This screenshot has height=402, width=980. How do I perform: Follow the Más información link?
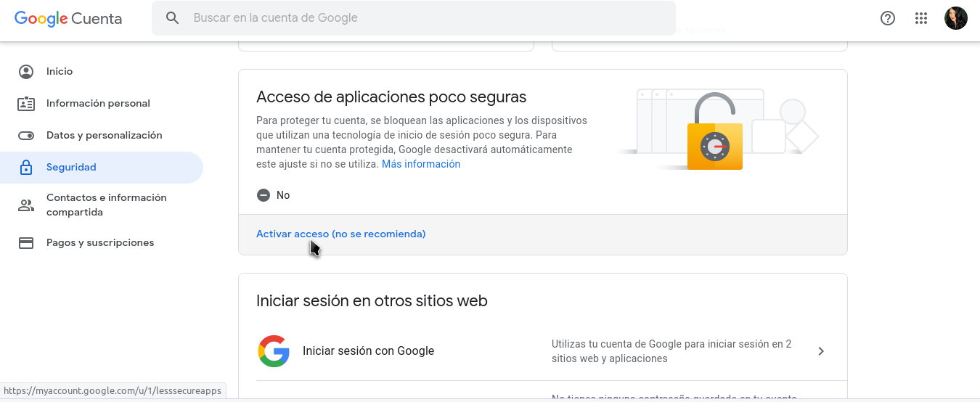coord(421,164)
